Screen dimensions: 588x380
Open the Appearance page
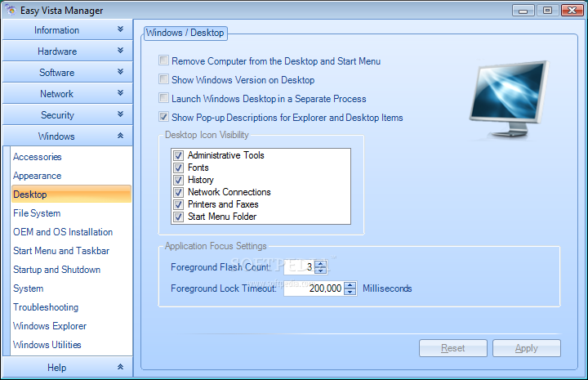coord(37,176)
